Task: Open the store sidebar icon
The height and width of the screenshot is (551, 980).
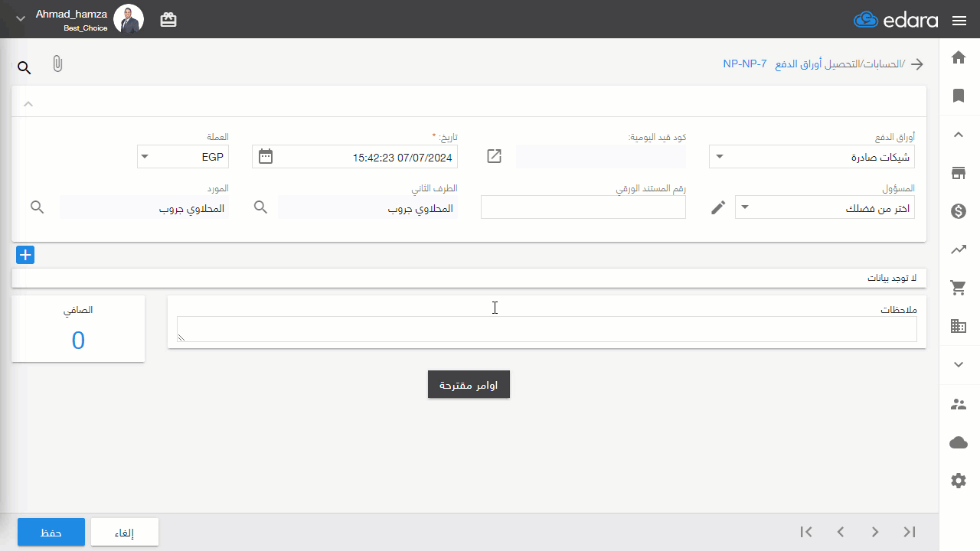Action: click(x=959, y=173)
